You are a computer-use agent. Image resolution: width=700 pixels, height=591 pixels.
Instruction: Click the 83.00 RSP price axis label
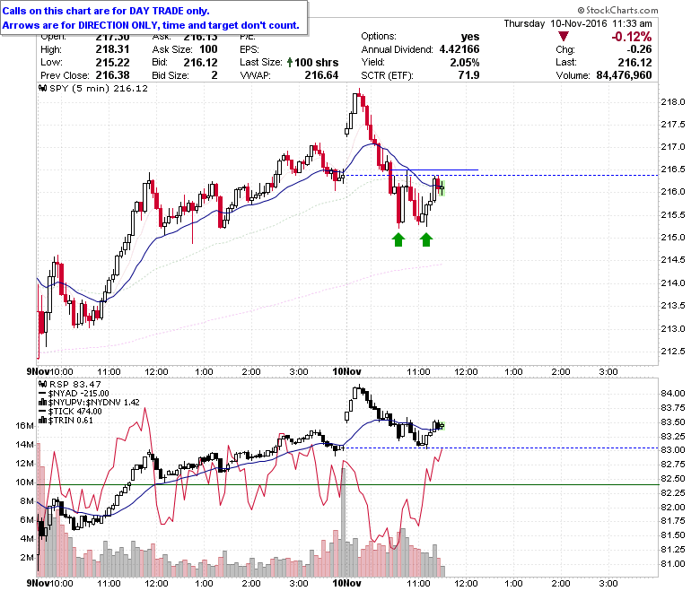[x=673, y=449]
